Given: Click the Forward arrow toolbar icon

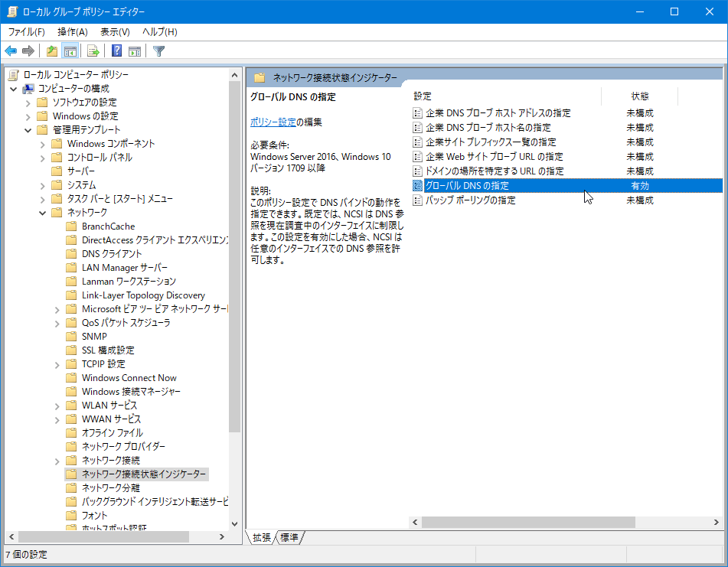Looking at the screenshot, I should click(x=28, y=51).
